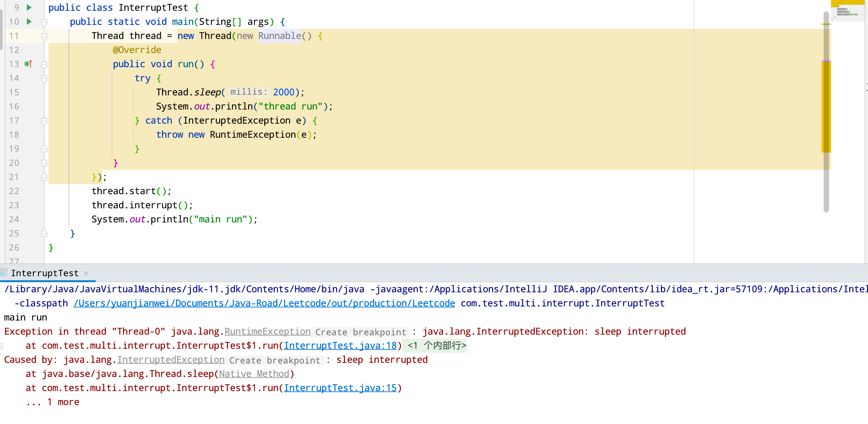Click the Native Method link in stack trace

tap(254, 374)
